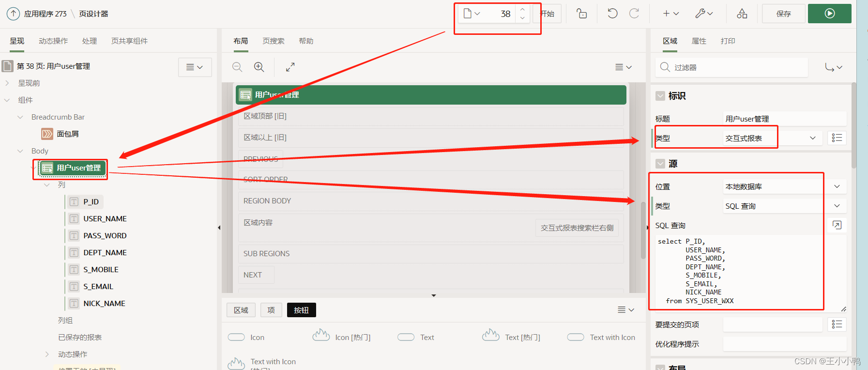Open the page selector document icon
The height and width of the screenshot is (370, 868).
click(472, 14)
